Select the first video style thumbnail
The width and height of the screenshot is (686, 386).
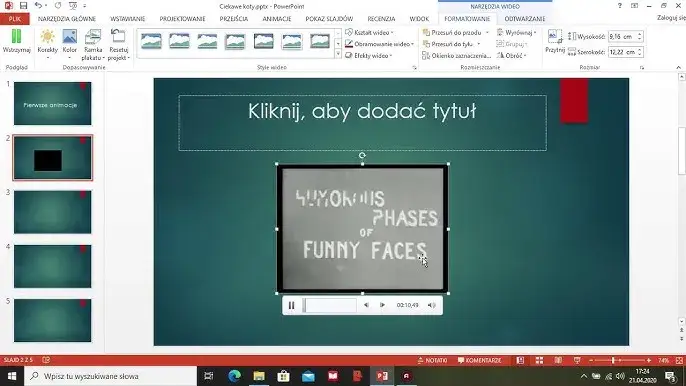(151, 41)
